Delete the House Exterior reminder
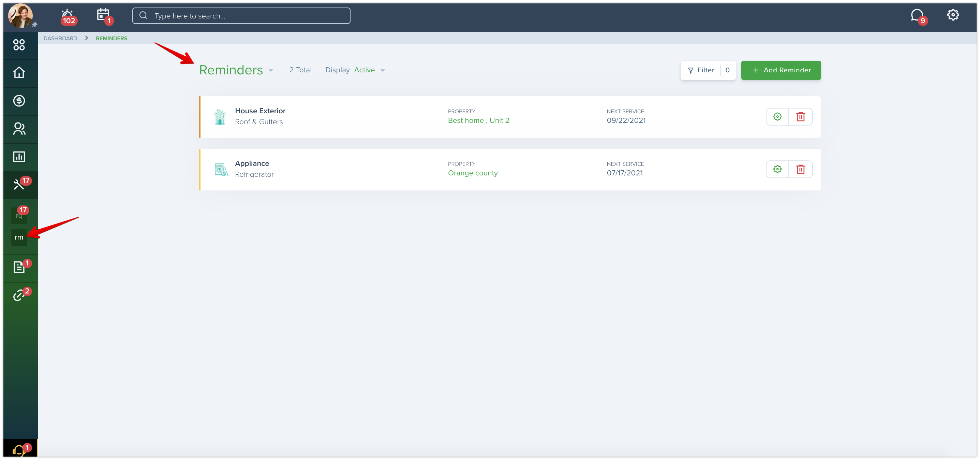Image resolution: width=980 pixels, height=460 pixels. pyautogui.click(x=800, y=116)
